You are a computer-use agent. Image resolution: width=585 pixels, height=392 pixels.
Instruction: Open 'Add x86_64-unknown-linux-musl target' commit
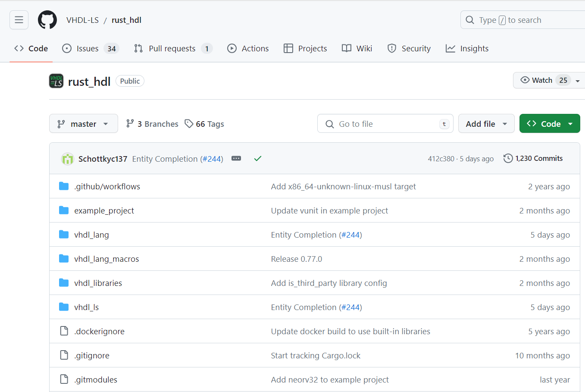pos(343,186)
